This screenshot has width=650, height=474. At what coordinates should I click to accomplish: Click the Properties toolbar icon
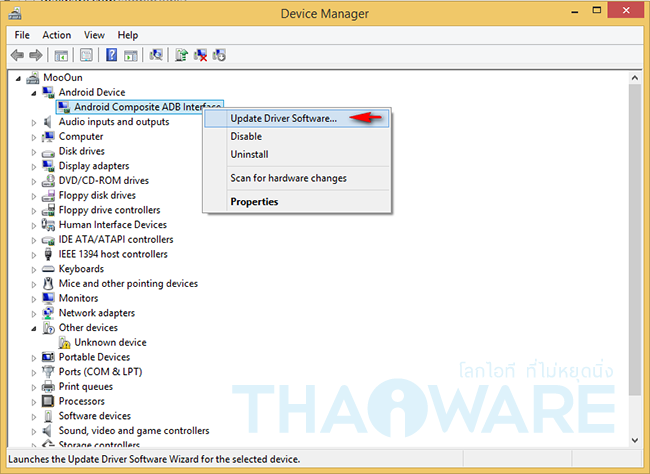(x=86, y=55)
